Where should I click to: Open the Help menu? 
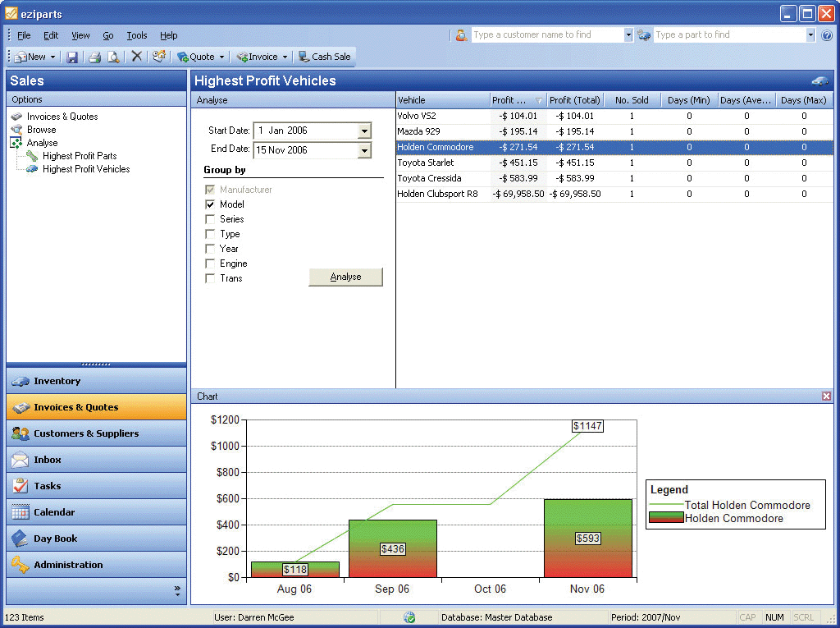pos(168,35)
